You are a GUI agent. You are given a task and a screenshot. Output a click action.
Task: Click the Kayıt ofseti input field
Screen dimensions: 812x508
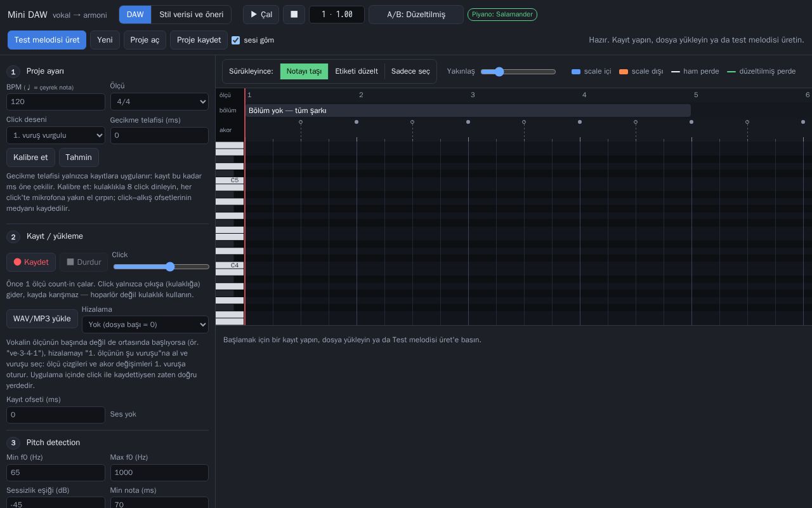[x=56, y=415]
